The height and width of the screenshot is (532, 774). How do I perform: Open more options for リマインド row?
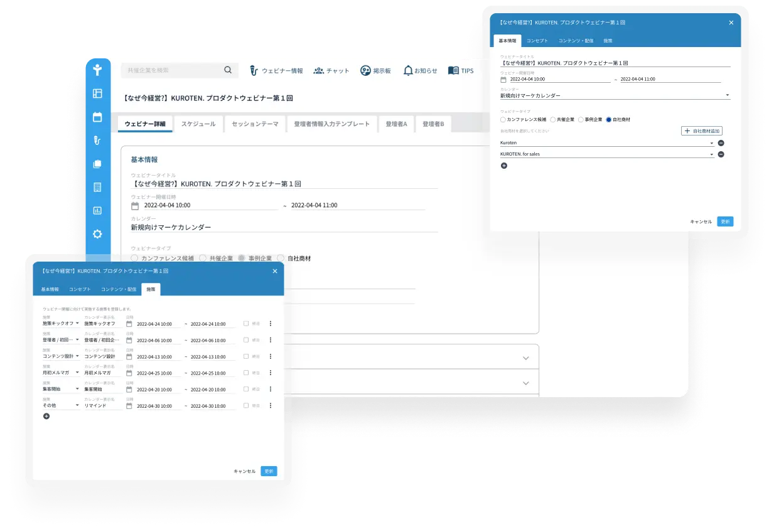click(x=271, y=405)
